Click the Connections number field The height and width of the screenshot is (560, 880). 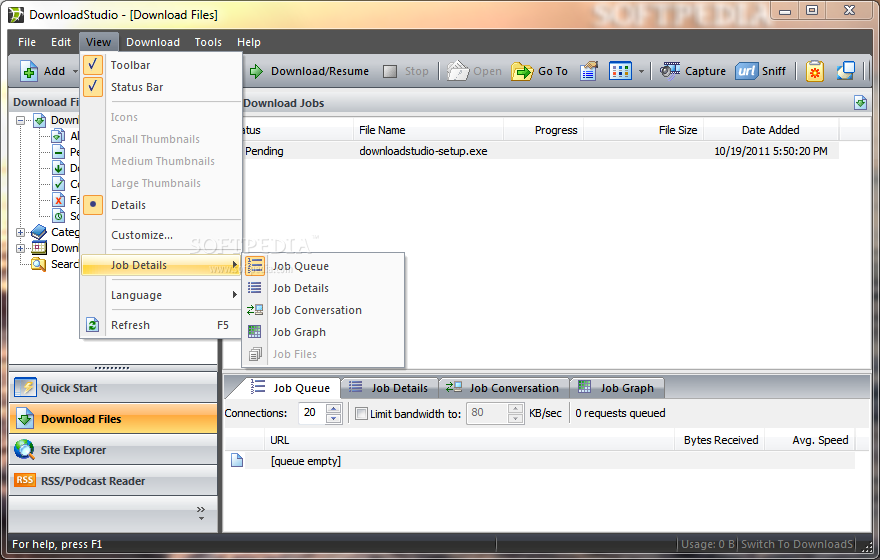(x=311, y=413)
